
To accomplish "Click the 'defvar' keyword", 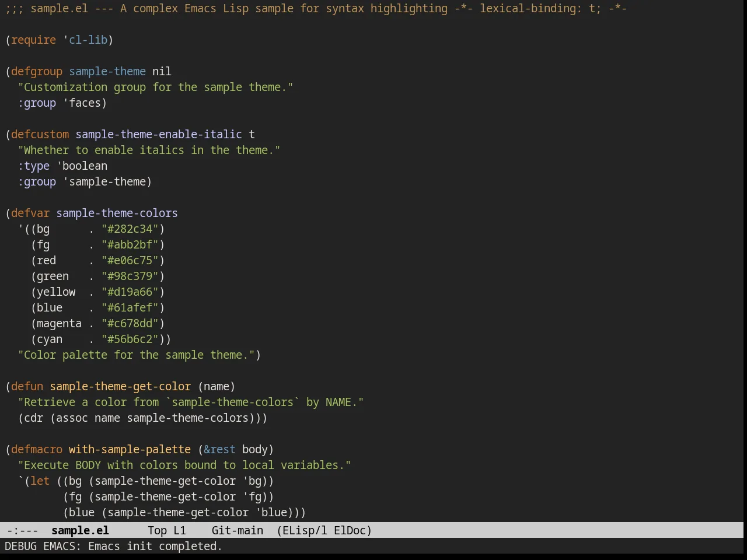I will coord(30,213).
